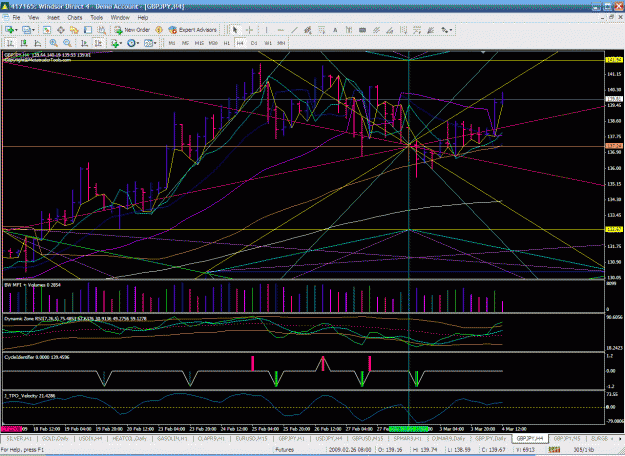This screenshot has width=625, height=456.
Task: Click the connection status bars icon
Action: click(554, 450)
